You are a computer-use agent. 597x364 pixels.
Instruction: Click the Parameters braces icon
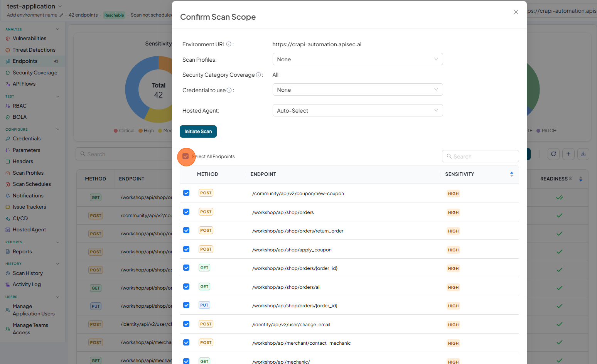pos(8,150)
